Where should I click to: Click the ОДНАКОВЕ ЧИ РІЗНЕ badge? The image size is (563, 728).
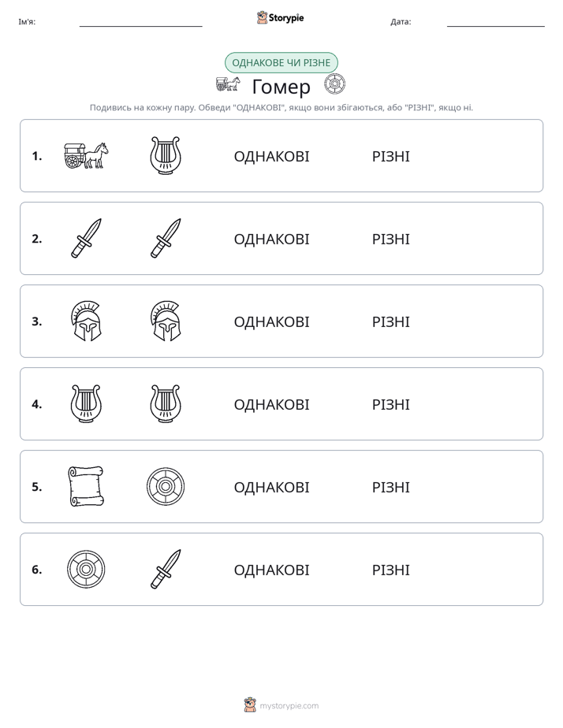(x=281, y=63)
